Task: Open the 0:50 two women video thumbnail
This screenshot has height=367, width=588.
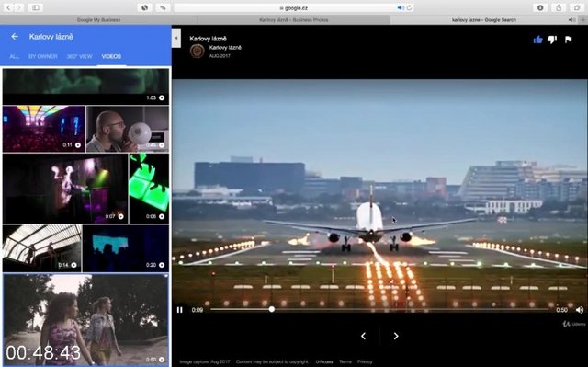Action: pos(85,320)
